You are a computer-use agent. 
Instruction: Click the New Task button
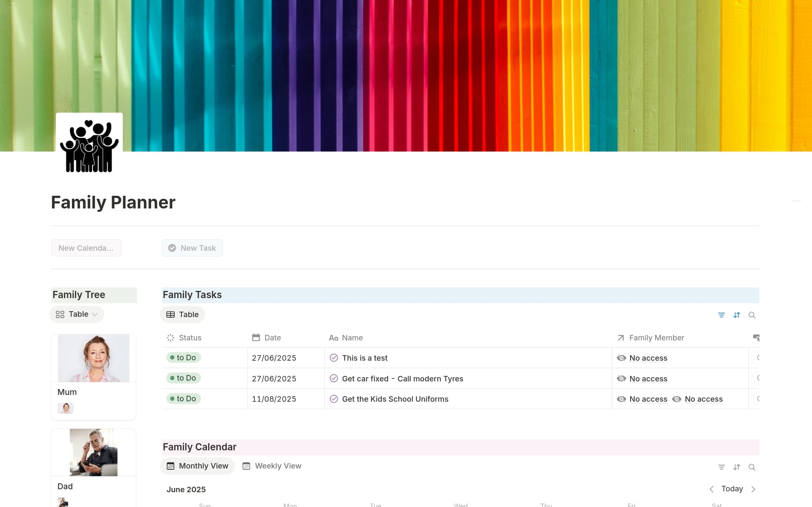[192, 248]
